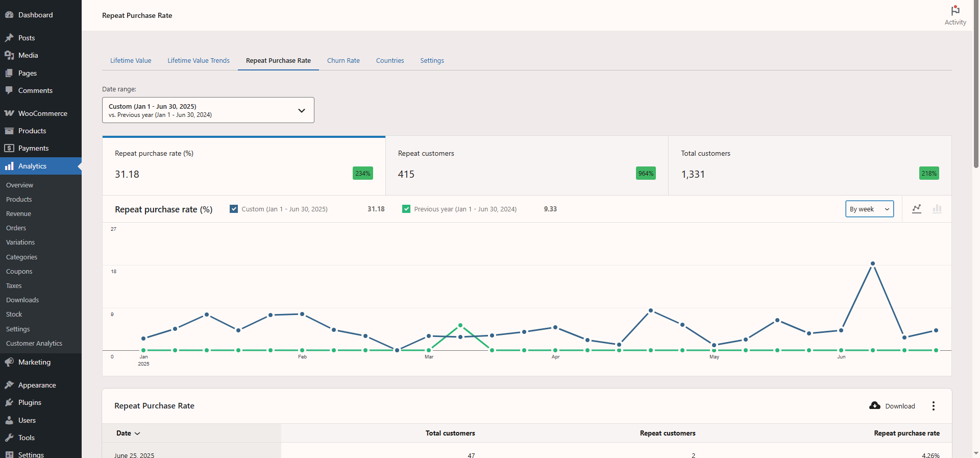Go to Marketing in the sidebar

34,362
